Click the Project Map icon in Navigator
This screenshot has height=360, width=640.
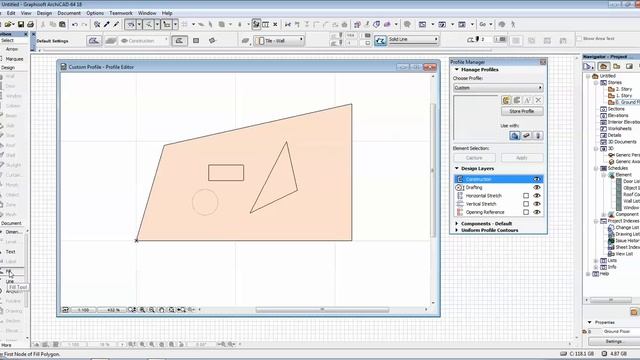604,67
